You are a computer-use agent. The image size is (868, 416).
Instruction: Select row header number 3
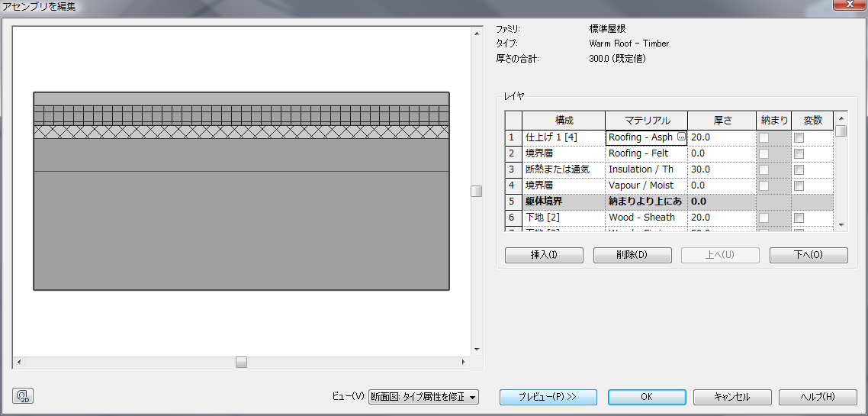(513, 169)
